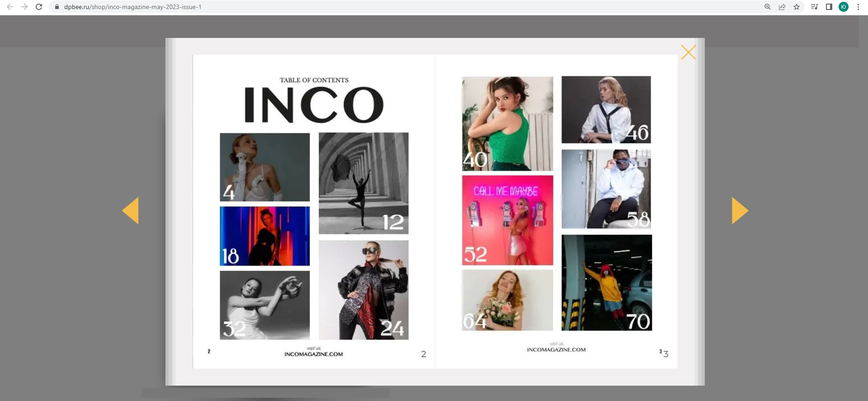Go to the next magazine page spread
The image size is (868, 401).
pyautogui.click(x=740, y=210)
